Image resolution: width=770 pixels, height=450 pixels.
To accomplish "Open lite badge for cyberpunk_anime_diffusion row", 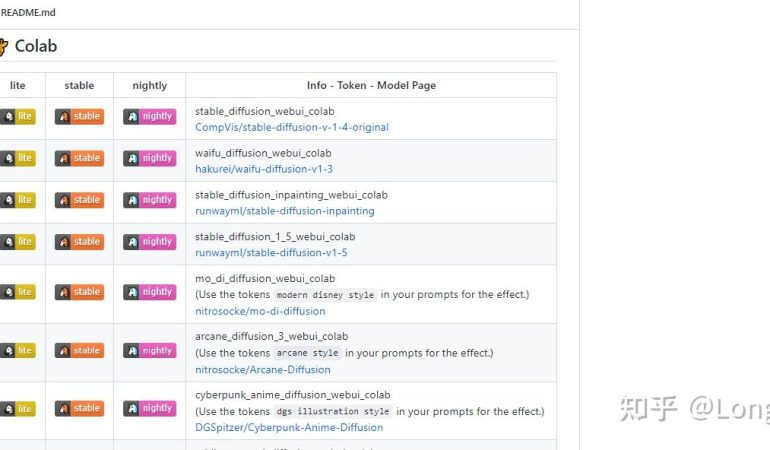I will pyautogui.click(x=18, y=408).
